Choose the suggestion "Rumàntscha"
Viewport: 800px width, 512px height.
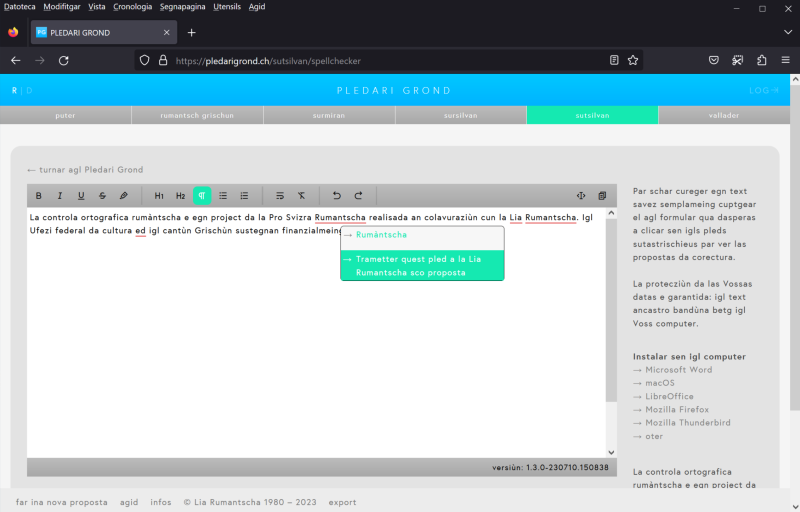(x=381, y=235)
